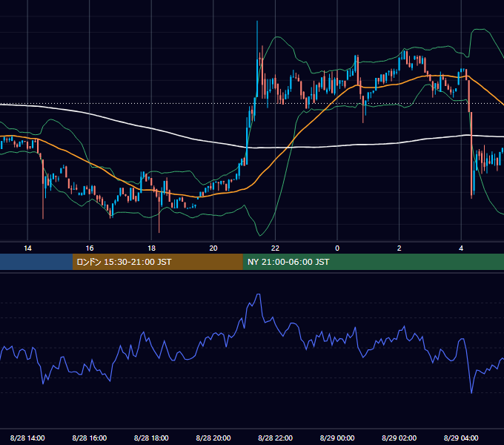The height and width of the screenshot is (445, 504).
Task: Click the 4 hour label on price chart axis
Action: [x=461, y=248]
